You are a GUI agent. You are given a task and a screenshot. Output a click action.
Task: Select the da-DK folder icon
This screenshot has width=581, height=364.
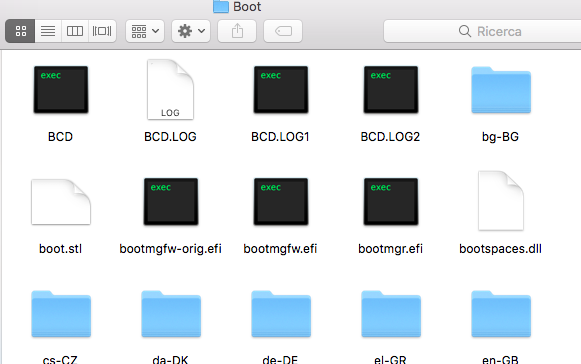pos(171,314)
